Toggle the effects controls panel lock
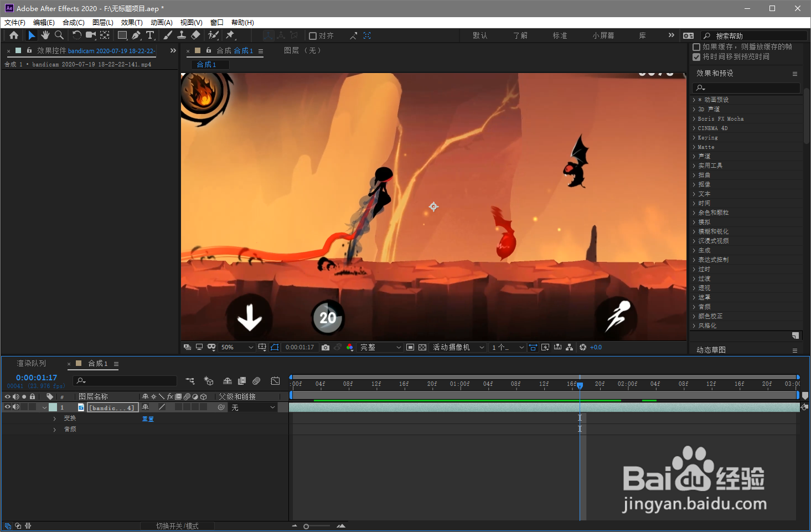The height and width of the screenshot is (532, 811). (29, 50)
